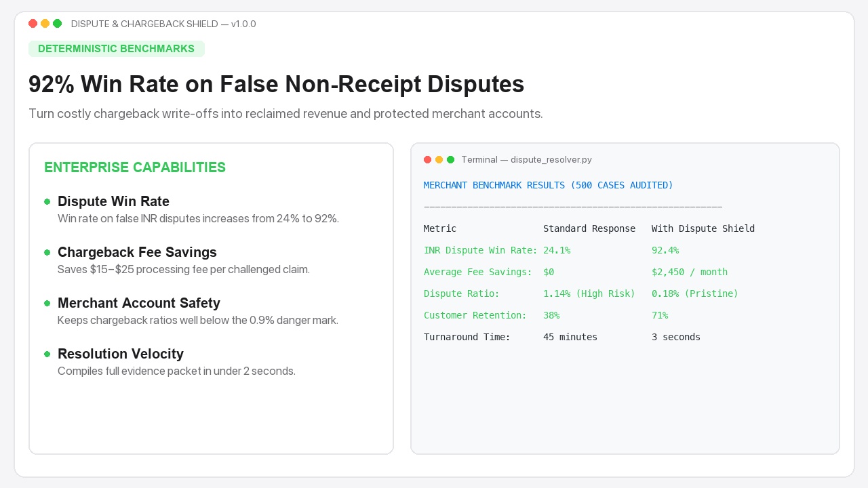Click the 'Average Fee Savings:' row label
This screenshot has height=488, width=868.
click(478, 272)
